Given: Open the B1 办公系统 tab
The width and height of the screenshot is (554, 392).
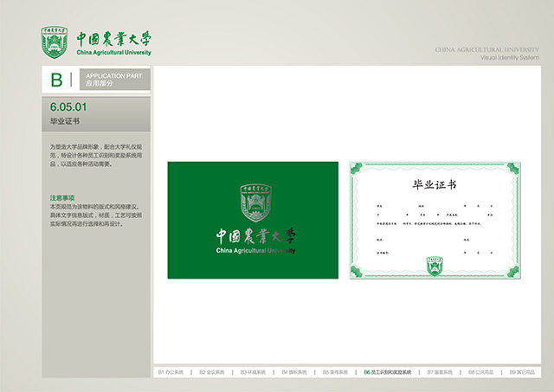Looking at the screenshot, I should point(171,371).
